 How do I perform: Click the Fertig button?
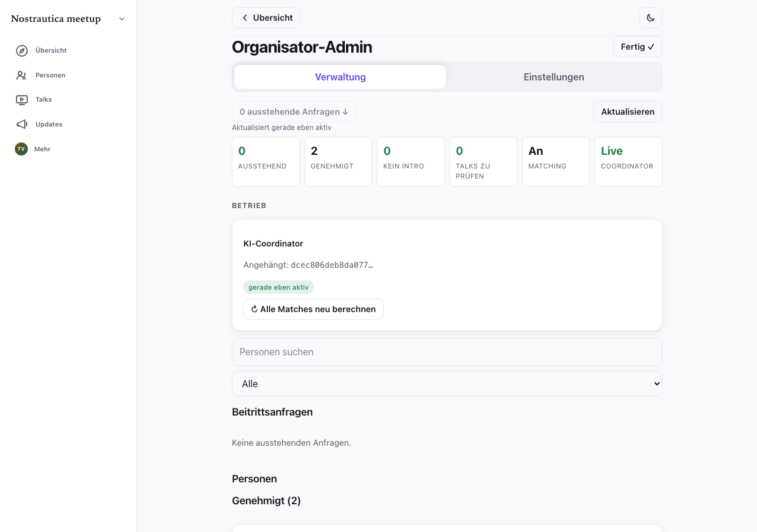tap(638, 47)
